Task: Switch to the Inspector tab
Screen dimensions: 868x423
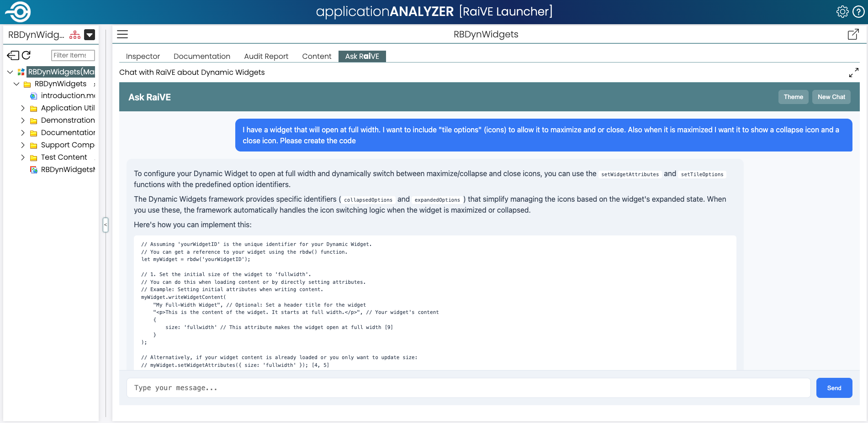Action: point(143,57)
